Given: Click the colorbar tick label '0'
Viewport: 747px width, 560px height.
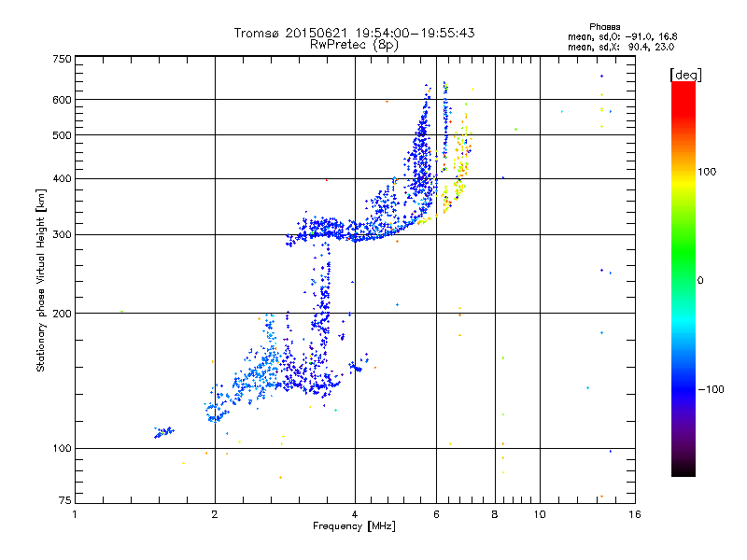Looking at the screenshot, I should pos(699,281).
